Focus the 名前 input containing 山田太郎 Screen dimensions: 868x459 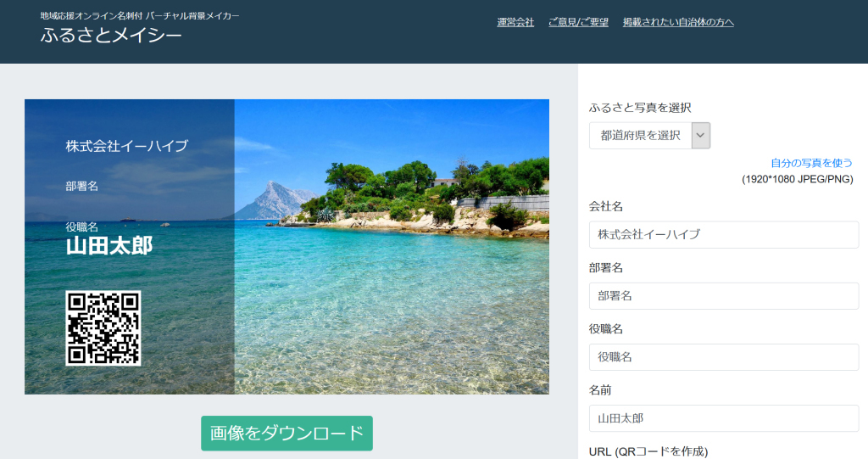(x=723, y=418)
